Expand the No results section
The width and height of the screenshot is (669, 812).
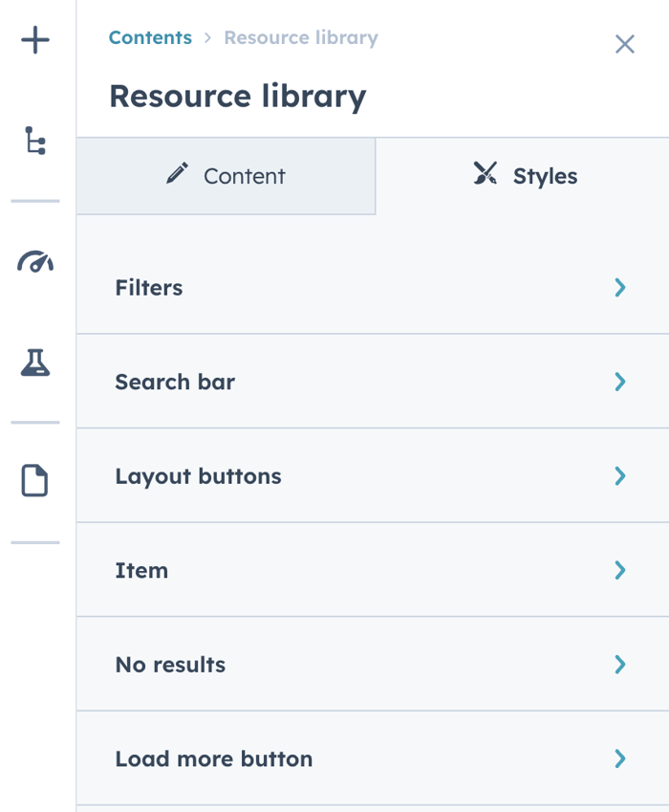[x=620, y=664]
